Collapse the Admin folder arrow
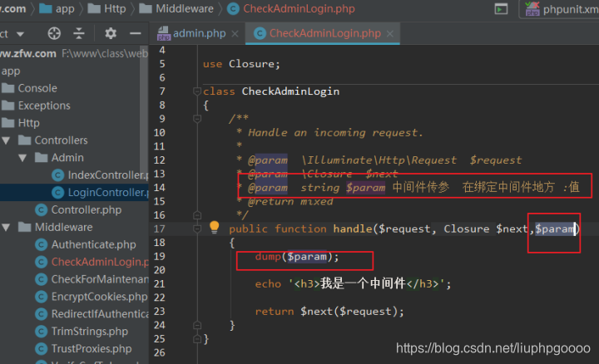This screenshot has height=364, width=599. pyautogui.click(x=22, y=158)
